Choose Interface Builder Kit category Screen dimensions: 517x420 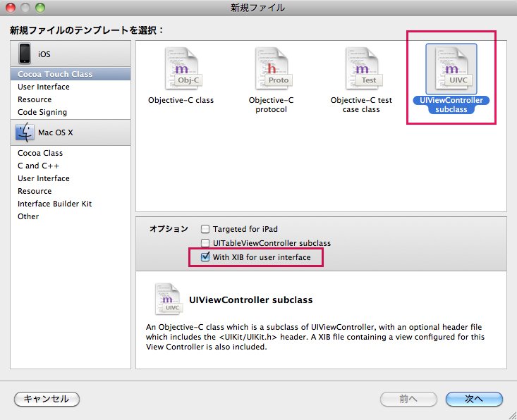[x=71, y=204]
